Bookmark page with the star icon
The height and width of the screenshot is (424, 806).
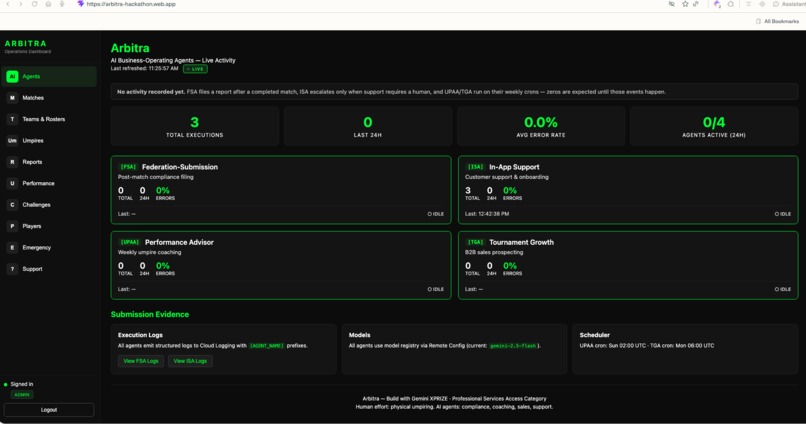pyautogui.click(x=685, y=4)
